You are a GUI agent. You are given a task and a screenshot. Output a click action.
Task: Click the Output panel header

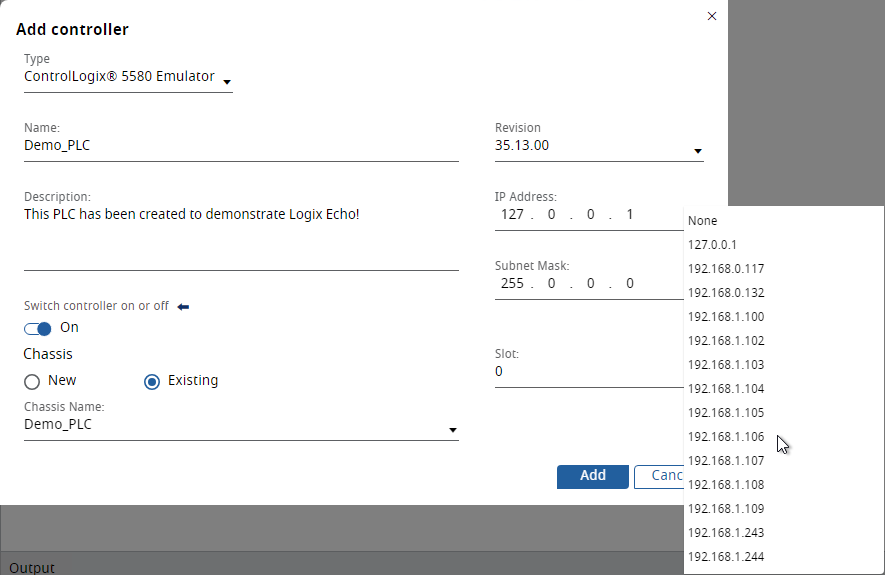tap(32, 567)
